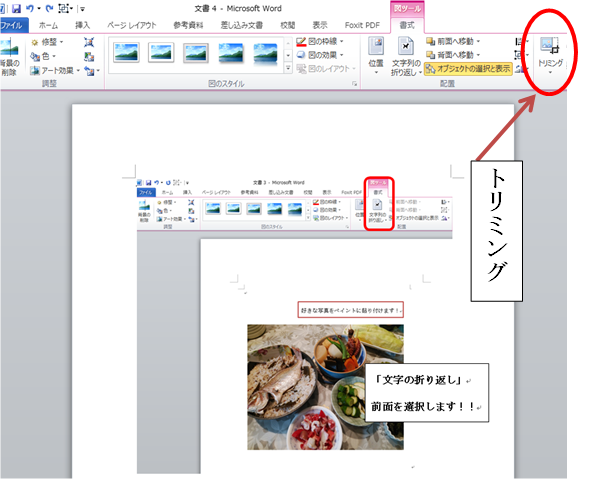The height and width of the screenshot is (484, 592).
Task: Click the トリミング crop icon
Action: (550, 45)
